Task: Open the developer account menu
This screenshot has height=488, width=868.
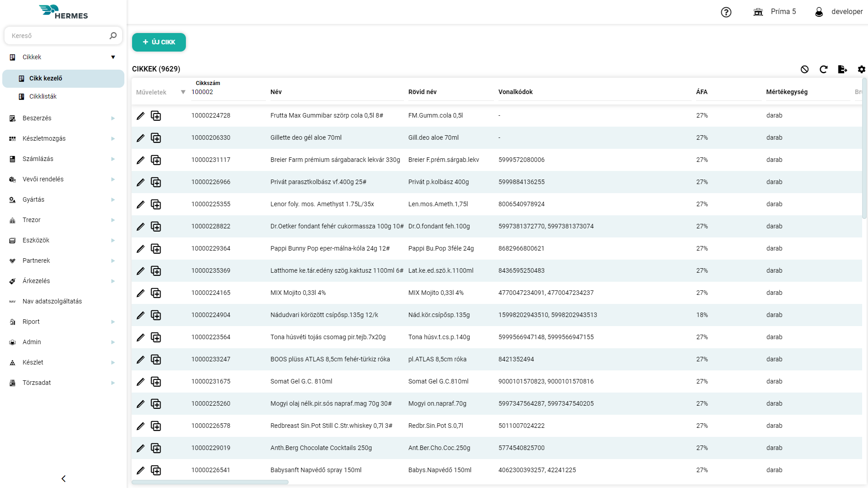Action: [846, 12]
